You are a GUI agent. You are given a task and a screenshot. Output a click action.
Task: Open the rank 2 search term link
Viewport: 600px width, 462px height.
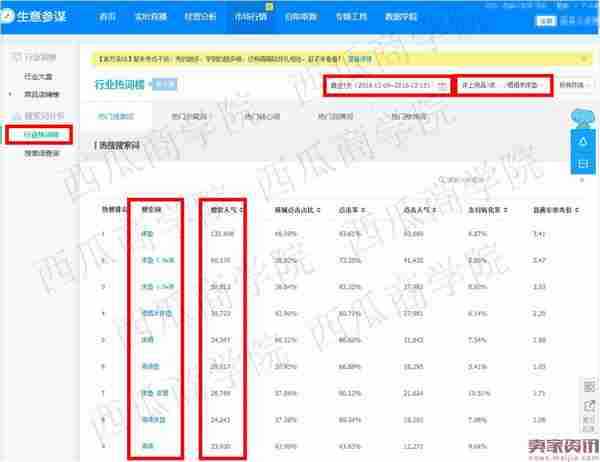[x=158, y=260]
